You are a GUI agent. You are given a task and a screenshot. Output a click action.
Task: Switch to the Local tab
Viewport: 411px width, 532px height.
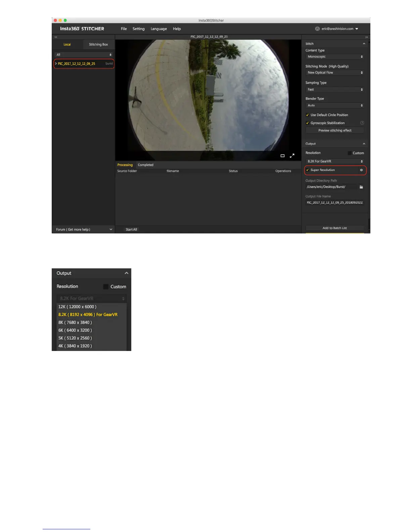(x=67, y=44)
